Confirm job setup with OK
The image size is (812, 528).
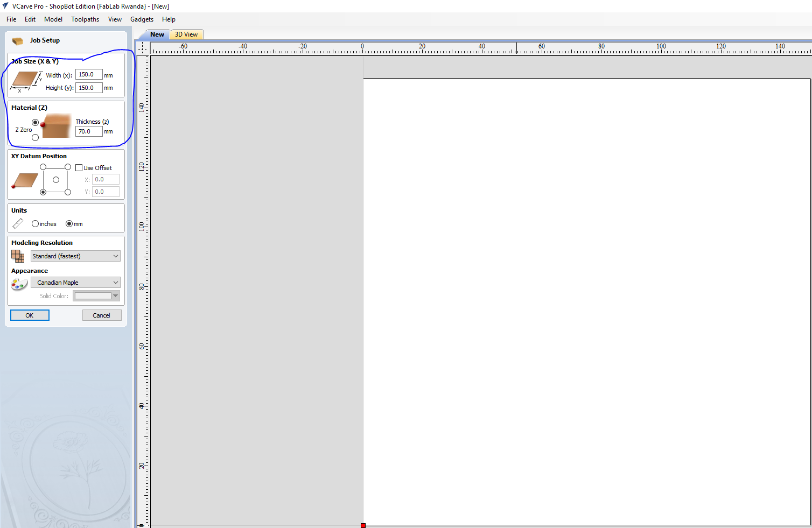[x=30, y=315]
